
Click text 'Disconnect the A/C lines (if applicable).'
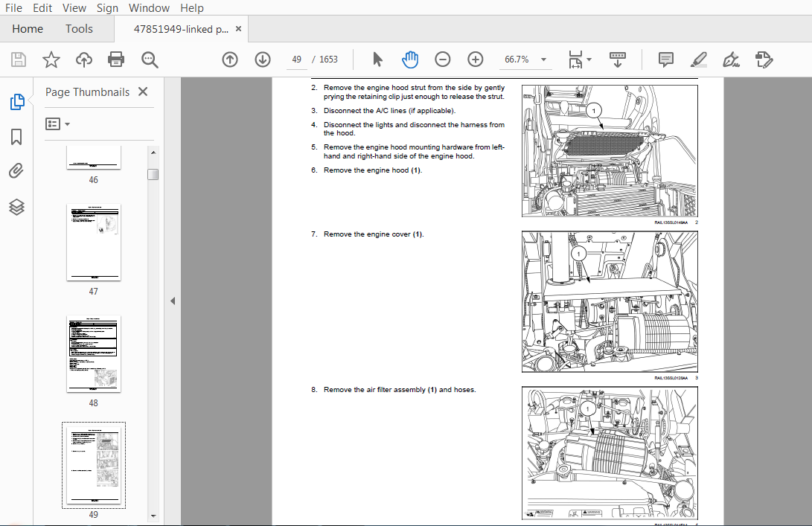389,111
